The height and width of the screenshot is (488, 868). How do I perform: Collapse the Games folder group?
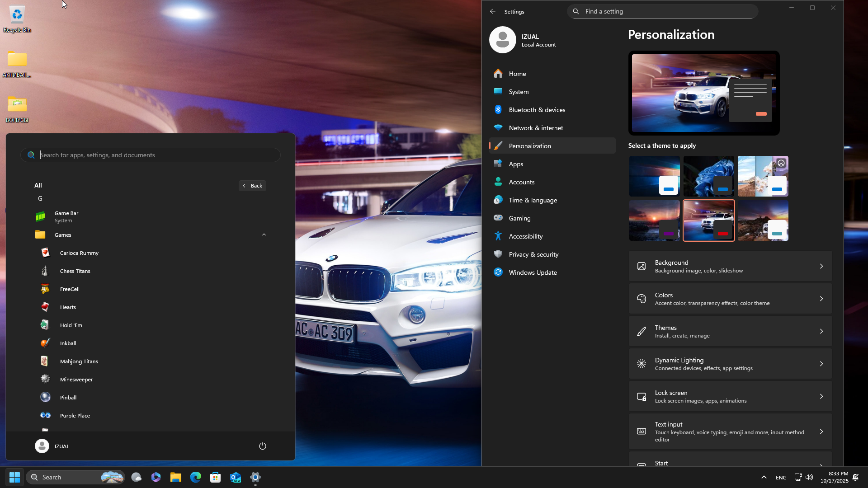[264, 235]
